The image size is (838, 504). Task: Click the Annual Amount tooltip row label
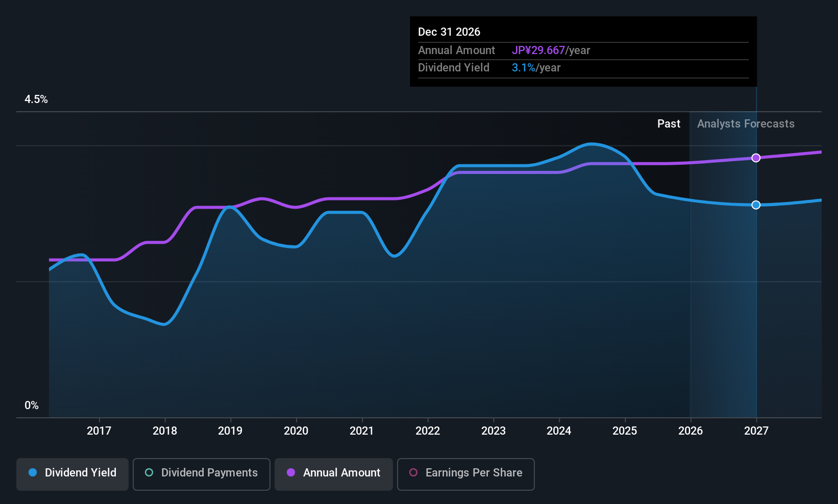(x=456, y=50)
